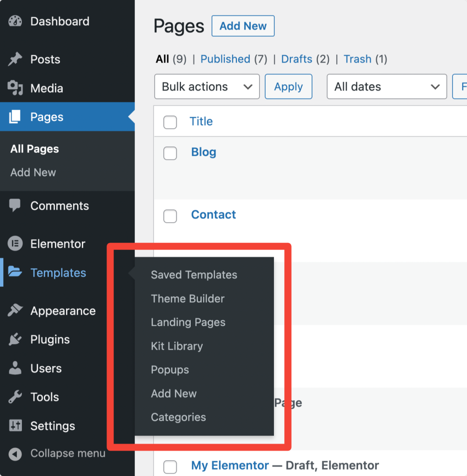Go to Popups in the Templates submenu

[170, 370]
